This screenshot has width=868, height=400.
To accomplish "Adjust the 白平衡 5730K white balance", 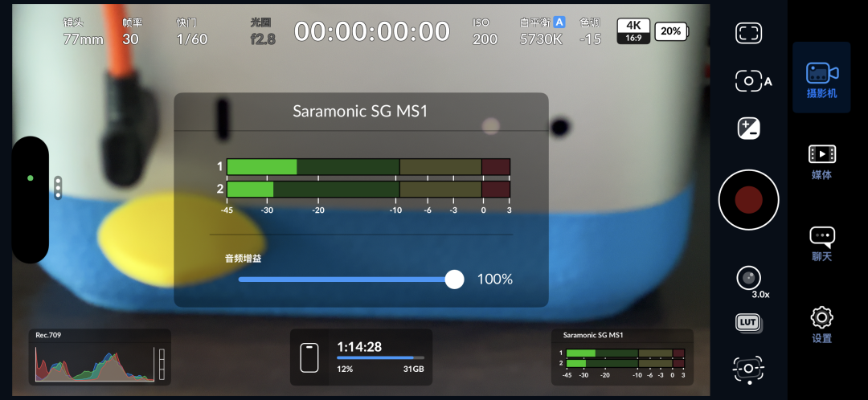I will point(542,31).
